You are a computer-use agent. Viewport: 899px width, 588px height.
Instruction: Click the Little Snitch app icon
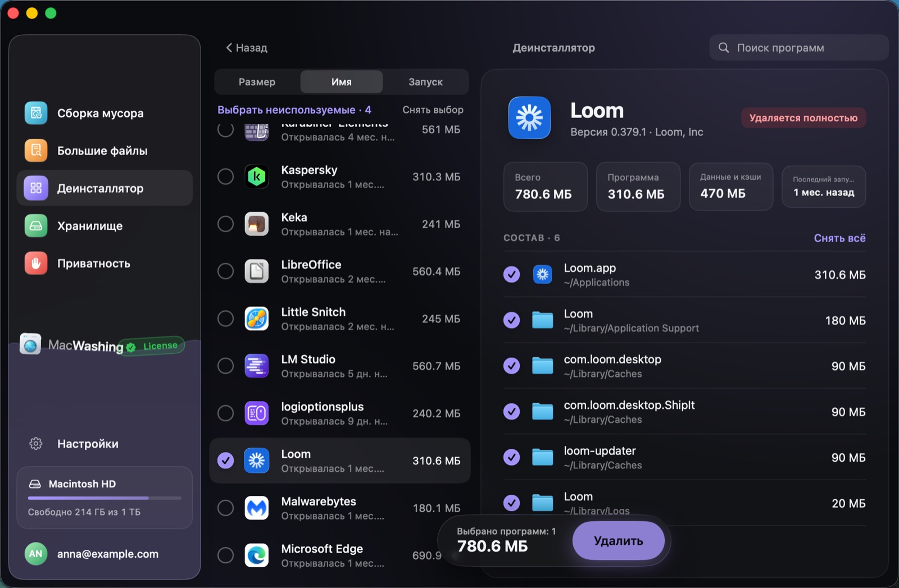(x=257, y=319)
